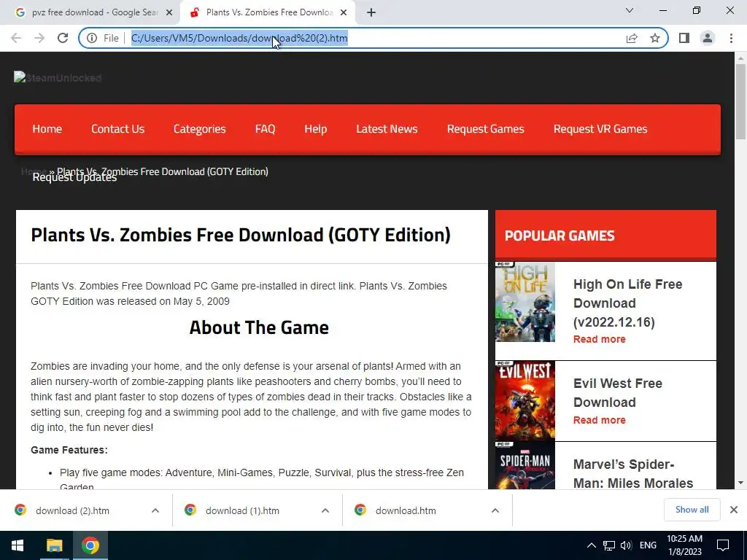Viewport: 747px width, 560px height.
Task: View site information icon in address bar
Action: pyautogui.click(x=92, y=38)
